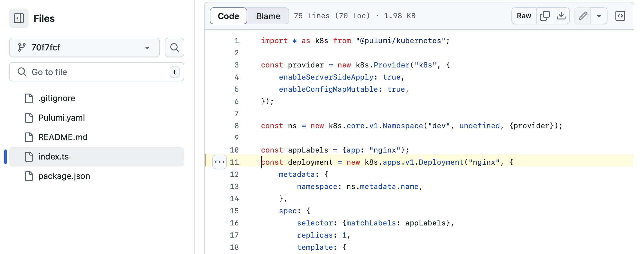Open Pulumi.yaml in file tree
The image size is (644, 254).
(x=97, y=118)
